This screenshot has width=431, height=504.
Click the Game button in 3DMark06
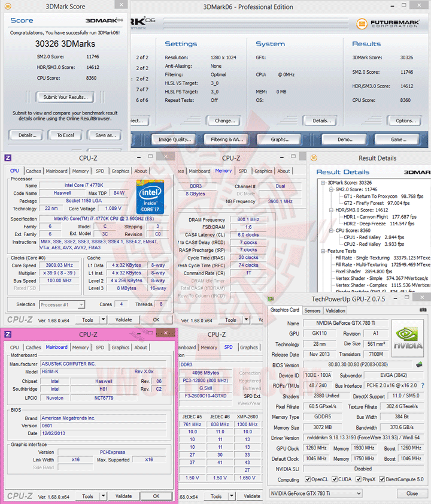pyautogui.click(x=398, y=140)
